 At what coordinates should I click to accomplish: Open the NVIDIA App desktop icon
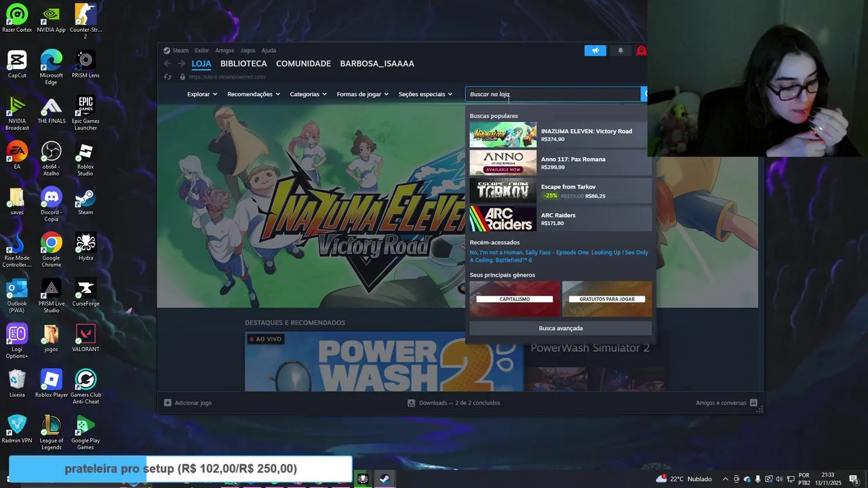[x=51, y=18]
